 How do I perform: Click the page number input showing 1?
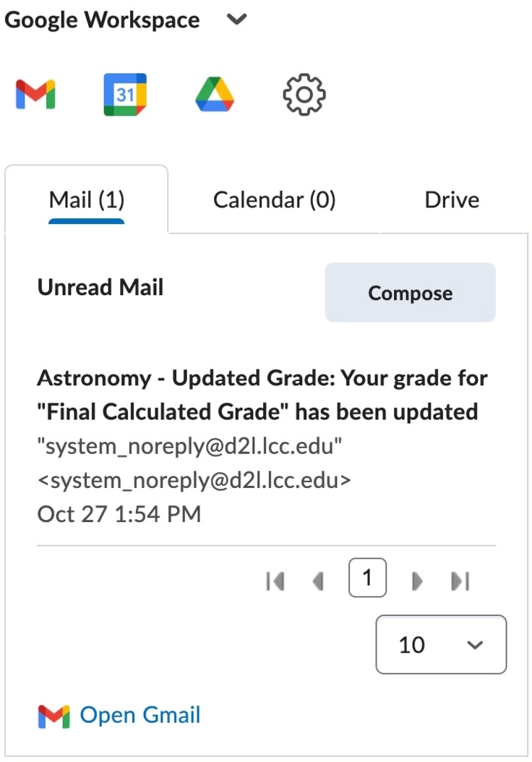click(367, 578)
